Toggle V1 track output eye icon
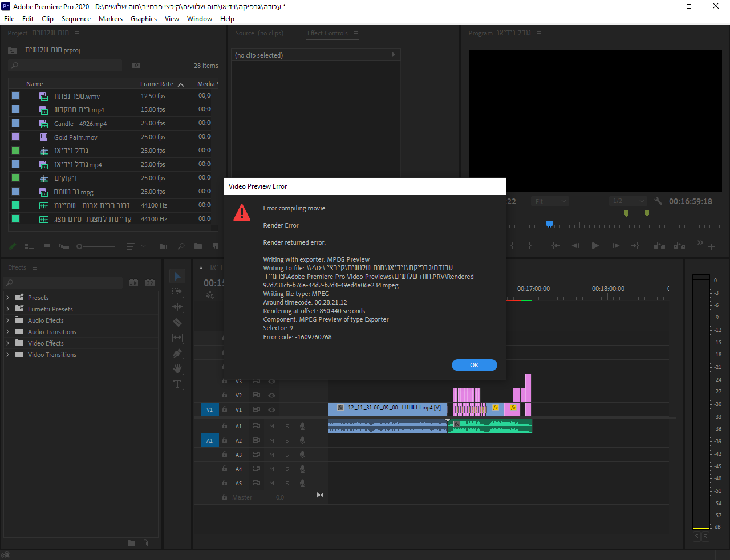730x560 pixels. click(272, 409)
